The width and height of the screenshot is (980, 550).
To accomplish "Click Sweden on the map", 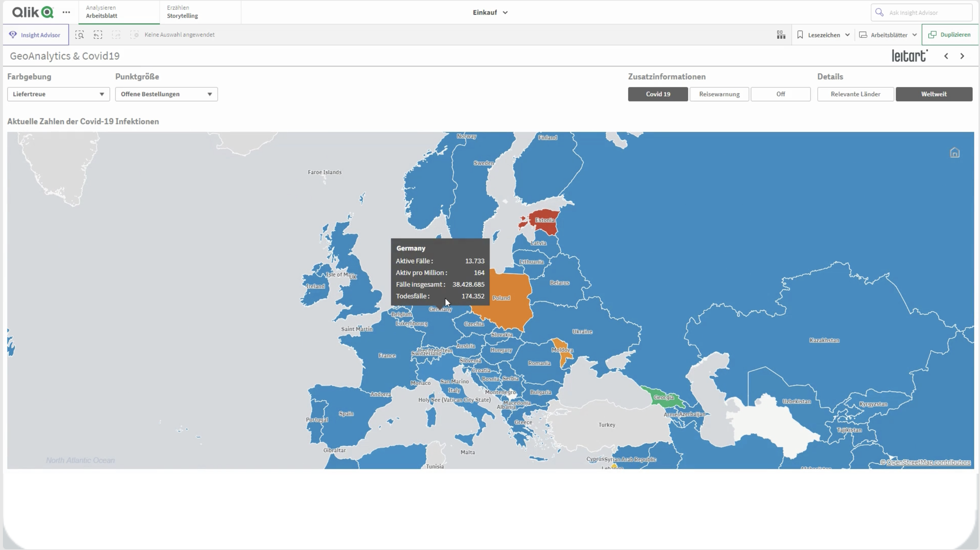I will pyautogui.click(x=483, y=163).
